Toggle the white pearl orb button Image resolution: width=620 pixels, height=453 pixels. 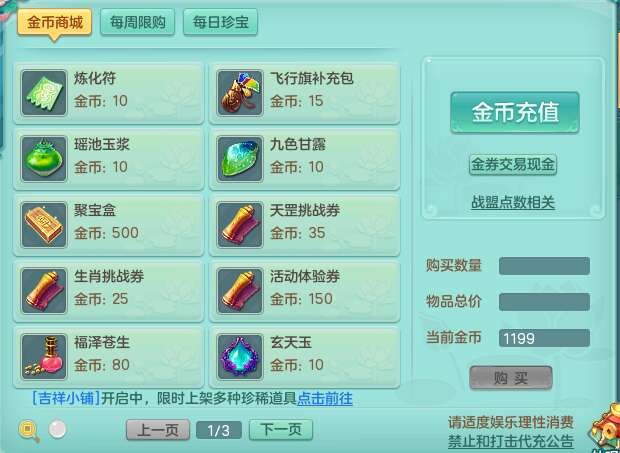[x=57, y=429]
